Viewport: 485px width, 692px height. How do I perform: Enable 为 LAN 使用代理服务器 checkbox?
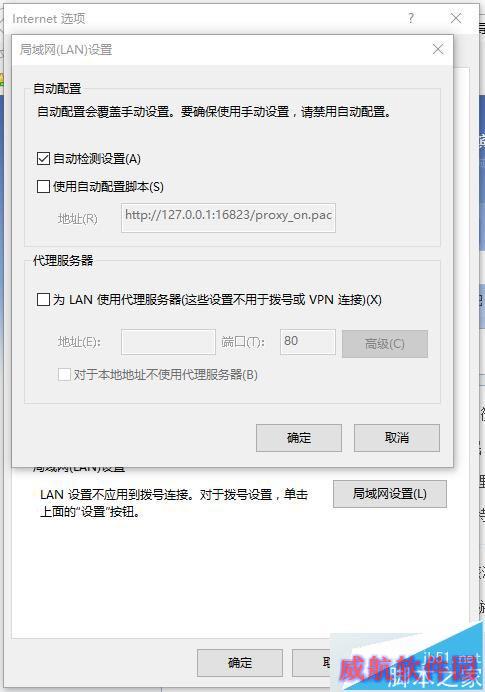[x=43, y=300]
